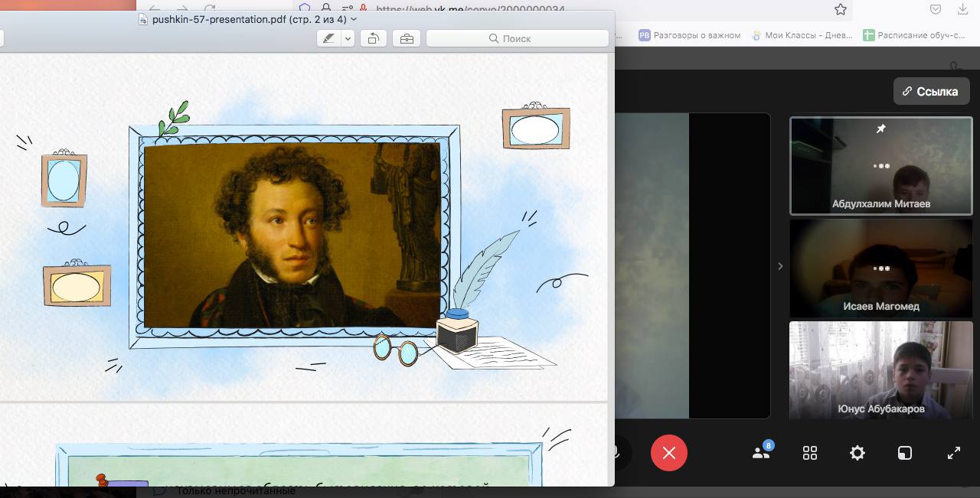Image resolution: width=980 pixels, height=498 pixels.
Task: Open the participants list icon
Action: (761, 453)
